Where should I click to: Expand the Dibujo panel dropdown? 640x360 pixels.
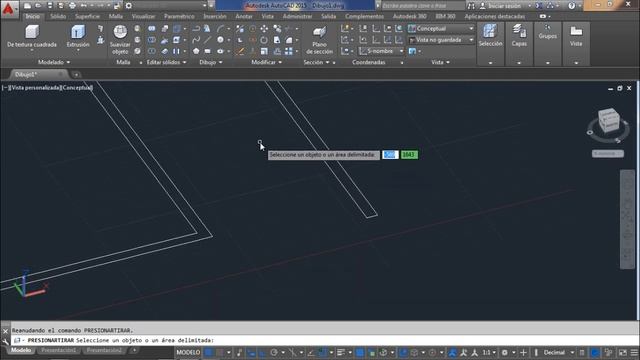point(211,62)
